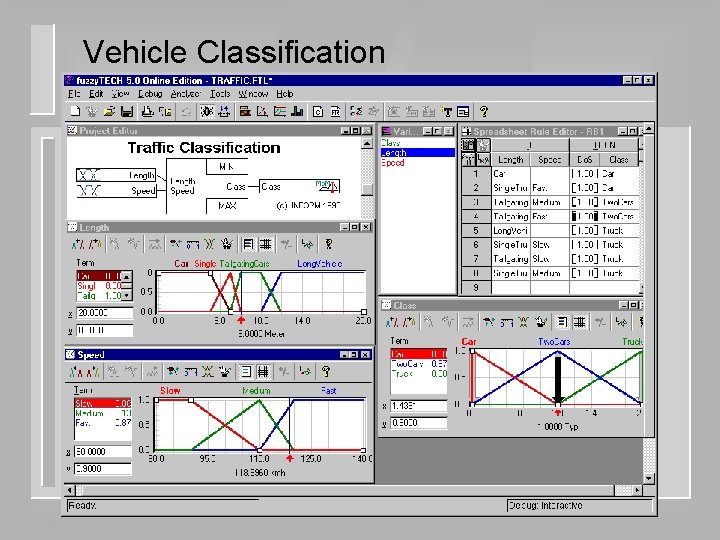
Task: Open the Debug menu
Action: point(150,94)
